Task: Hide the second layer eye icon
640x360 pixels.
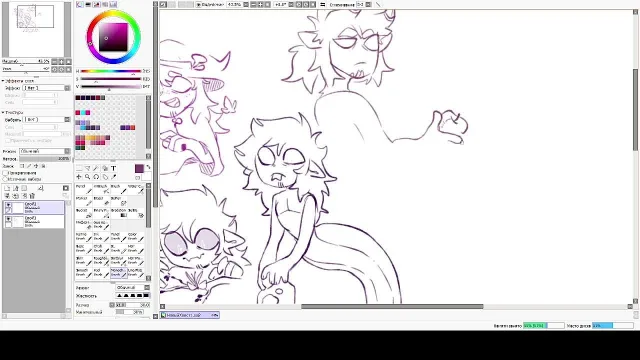Action: [x=8, y=219]
